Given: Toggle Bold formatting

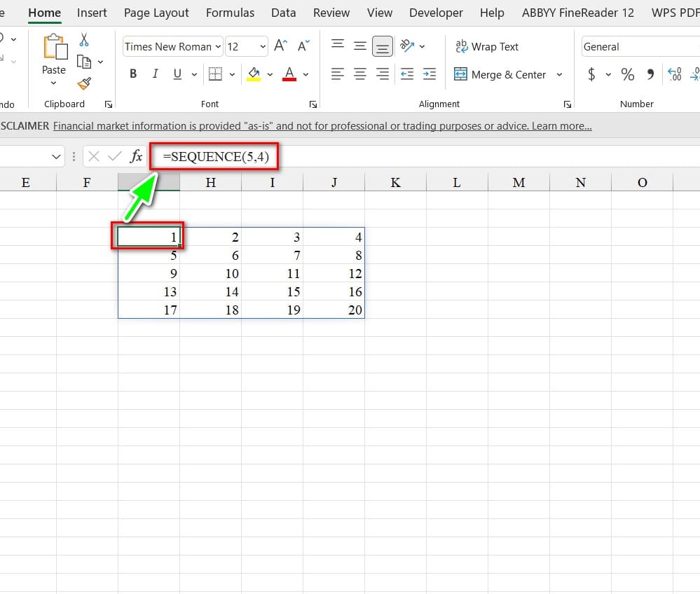Looking at the screenshot, I should 133,74.
